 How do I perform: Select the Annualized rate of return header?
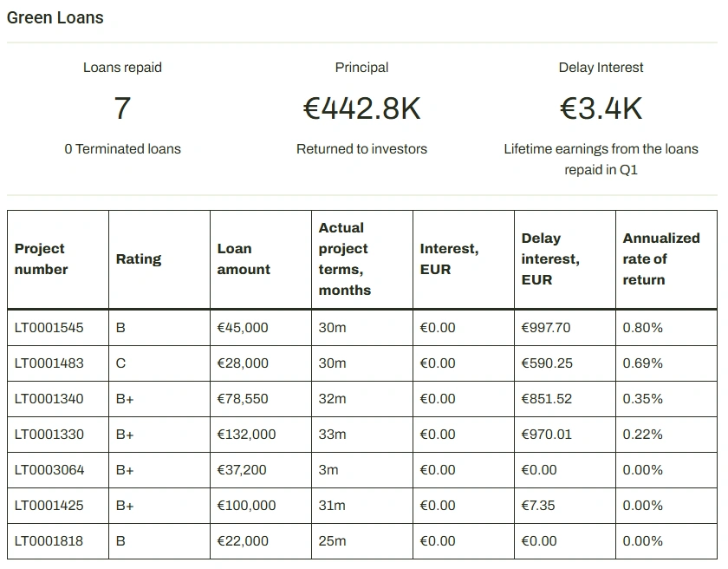(x=660, y=258)
